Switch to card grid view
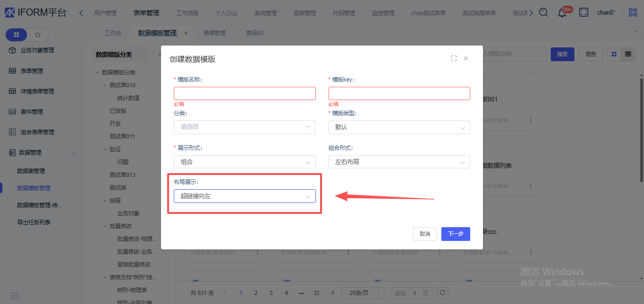644x304 pixels. point(614,54)
